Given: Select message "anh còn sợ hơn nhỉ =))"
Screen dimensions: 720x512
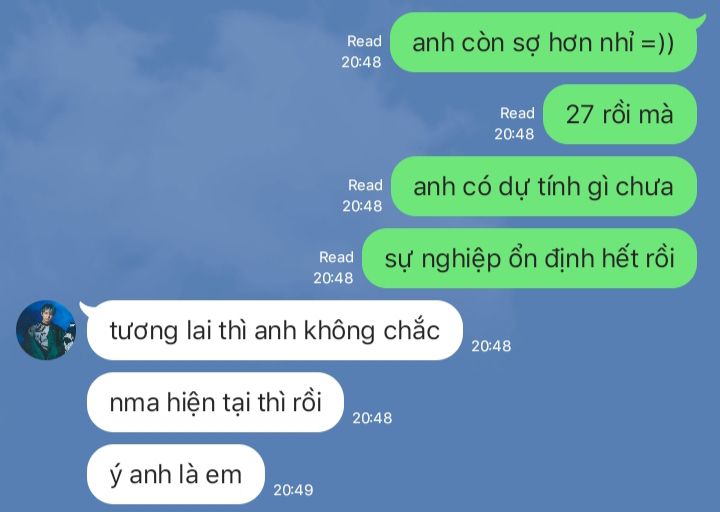Looking at the screenshot, I should coord(544,43).
